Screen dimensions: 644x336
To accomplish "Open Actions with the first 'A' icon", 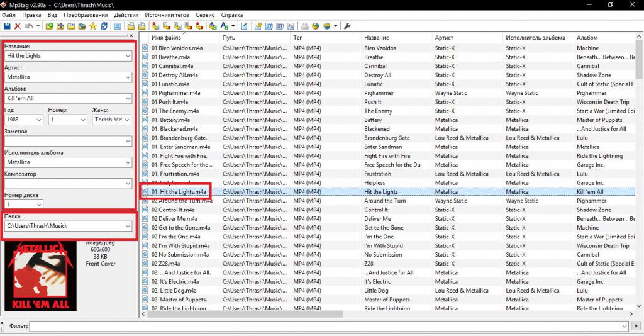I will pyautogui.click(x=213, y=26).
